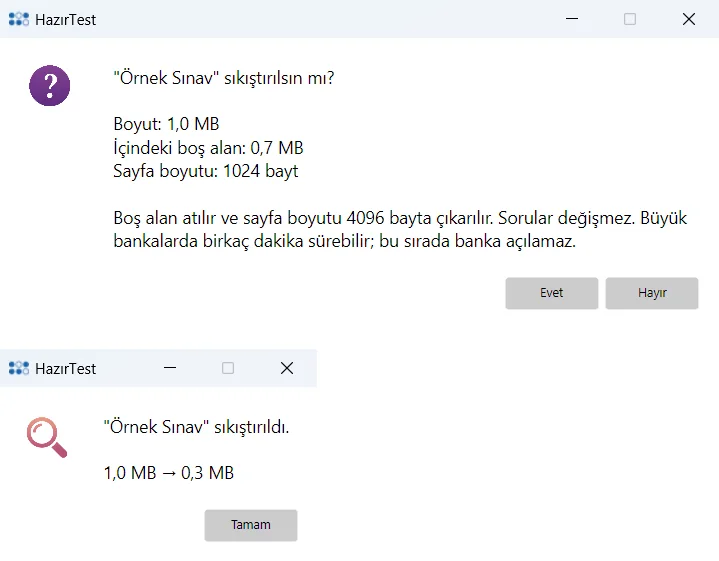Select the text "Boyut: 1,0 MB"
719x561 pixels.
click(x=166, y=124)
